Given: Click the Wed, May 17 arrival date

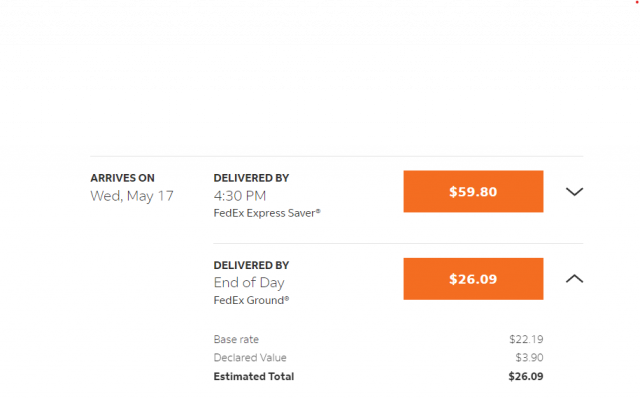Looking at the screenshot, I should click(132, 196).
